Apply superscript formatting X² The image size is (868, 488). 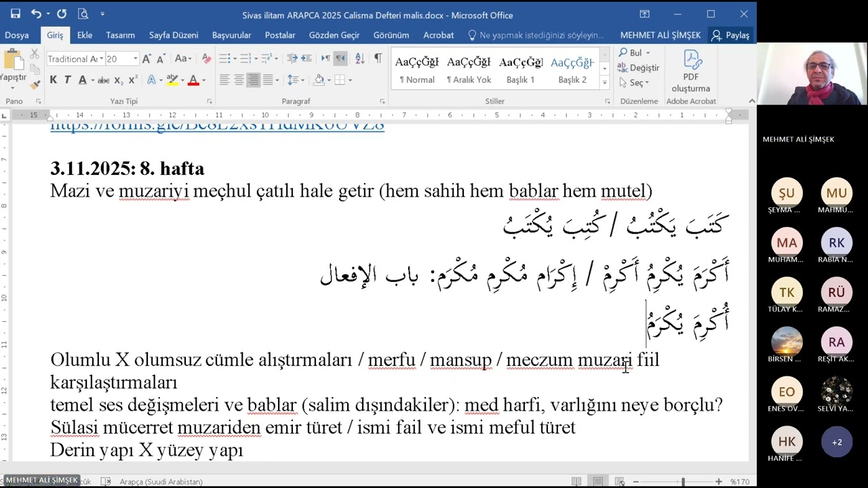pyautogui.click(x=133, y=80)
